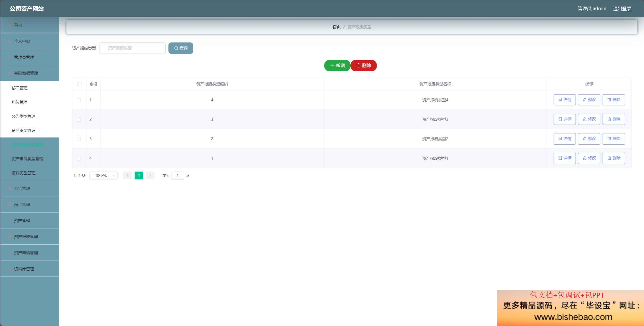644x326 pixels.
Task: Select the highlighted green submenu item
Action: 30,145
